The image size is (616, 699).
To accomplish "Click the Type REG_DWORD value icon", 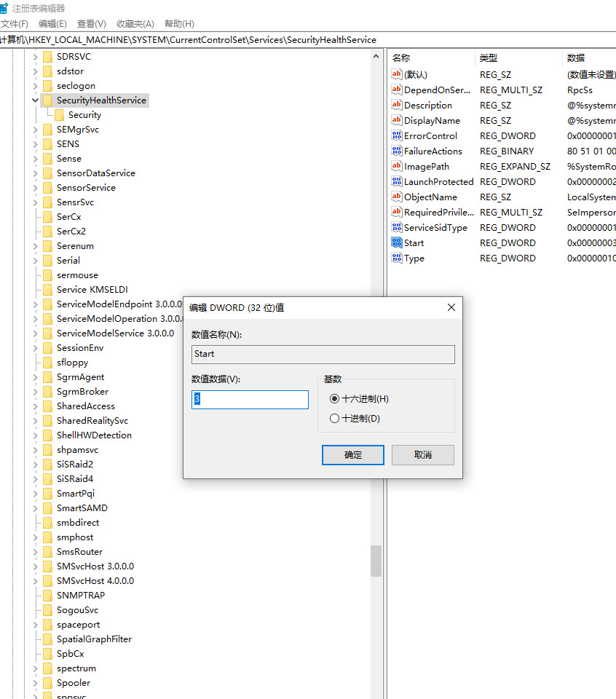I will point(398,258).
